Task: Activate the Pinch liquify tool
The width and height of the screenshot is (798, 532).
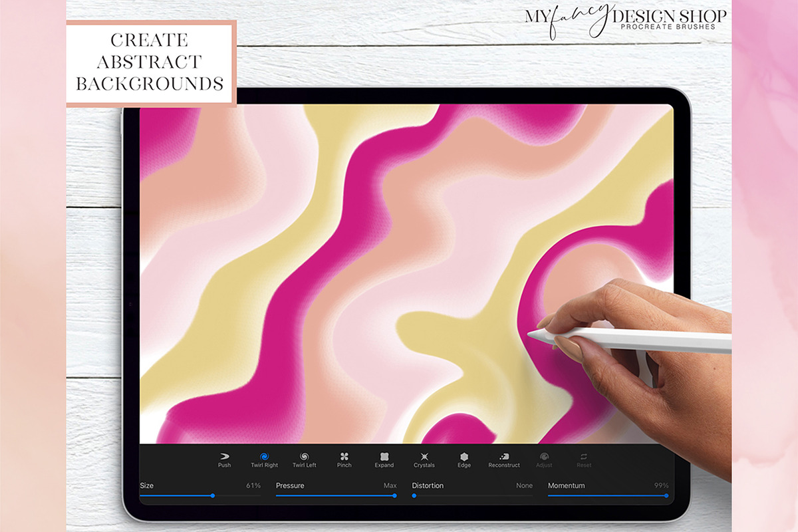Action: click(x=344, y=460)
